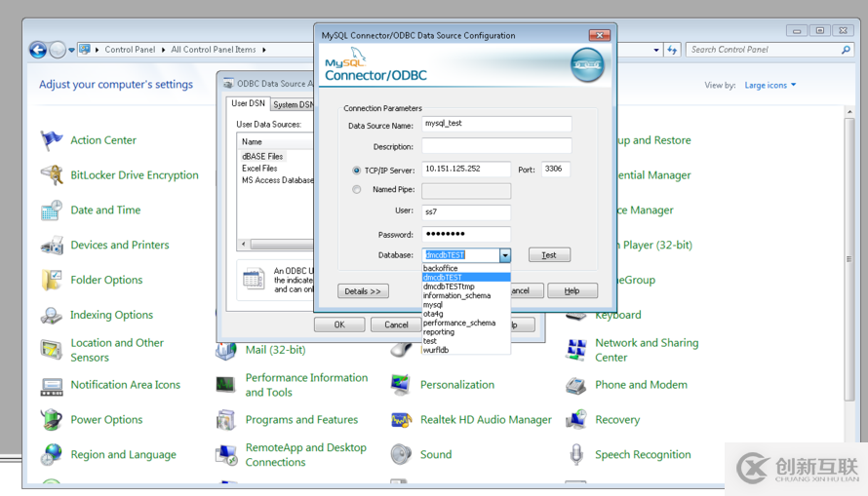
Task: Choose information_schema from database list
Action: coord(456,296)
